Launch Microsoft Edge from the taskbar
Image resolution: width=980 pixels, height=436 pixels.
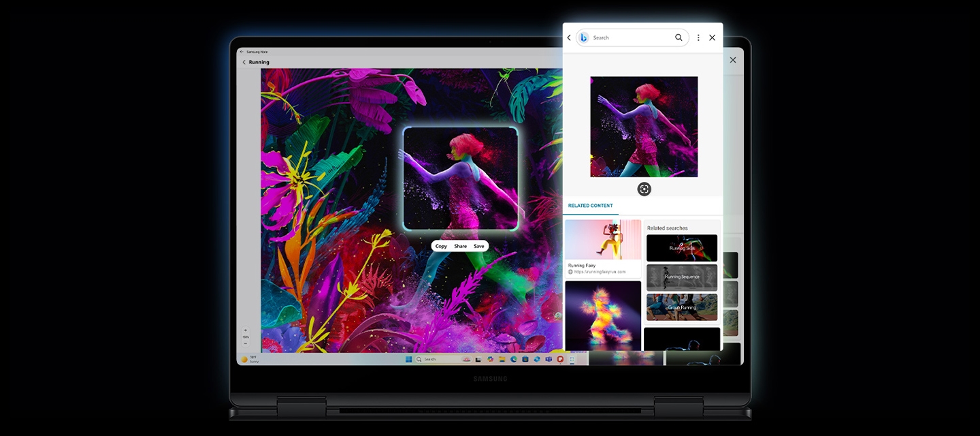pyautogui.click(x=514, y=359)
